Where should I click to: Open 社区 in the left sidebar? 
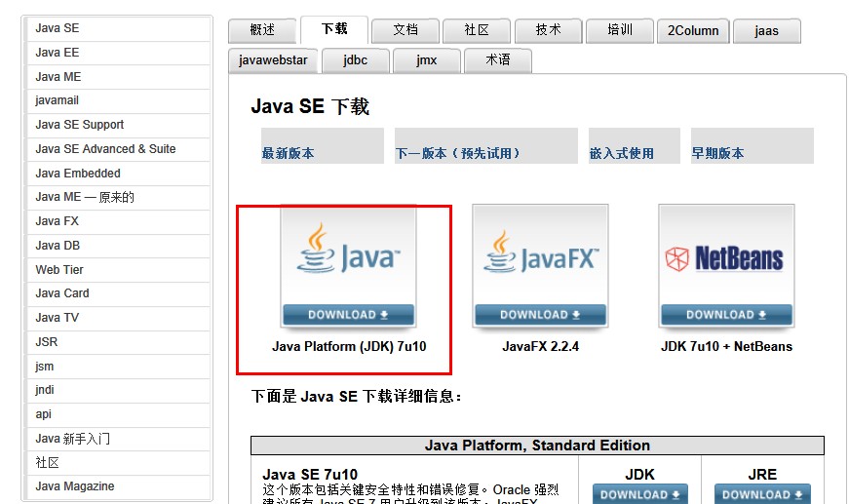[118, 462]
